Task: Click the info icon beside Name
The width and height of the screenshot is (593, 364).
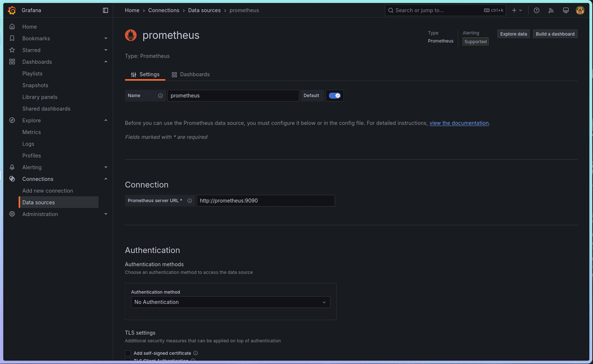Action: tap(160, 95)
